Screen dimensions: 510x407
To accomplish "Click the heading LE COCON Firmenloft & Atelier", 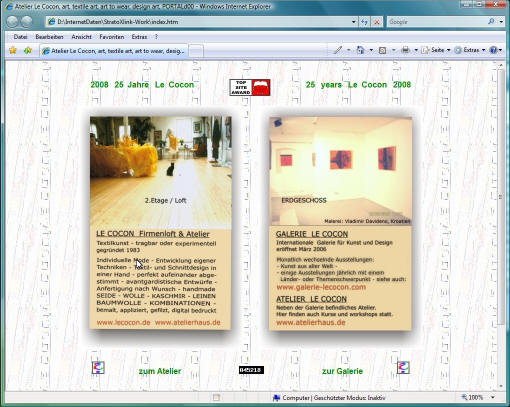I will 153,234.
